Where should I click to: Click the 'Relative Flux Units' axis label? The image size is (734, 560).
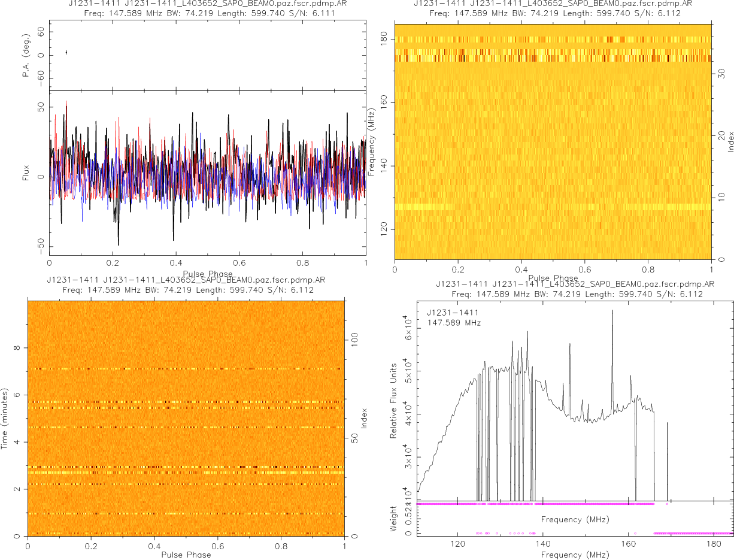coord(394,400)
